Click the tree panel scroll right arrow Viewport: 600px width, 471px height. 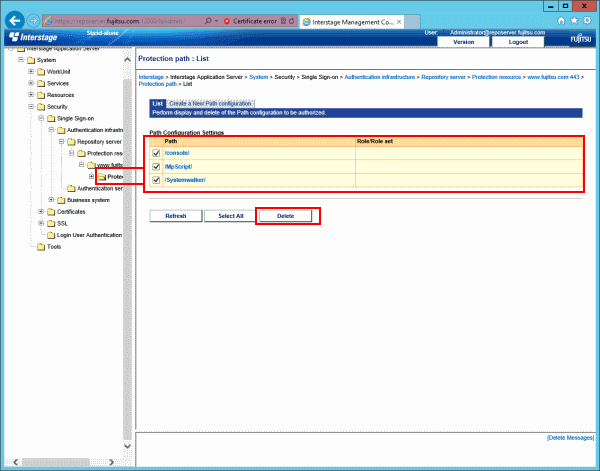point(111,462)
